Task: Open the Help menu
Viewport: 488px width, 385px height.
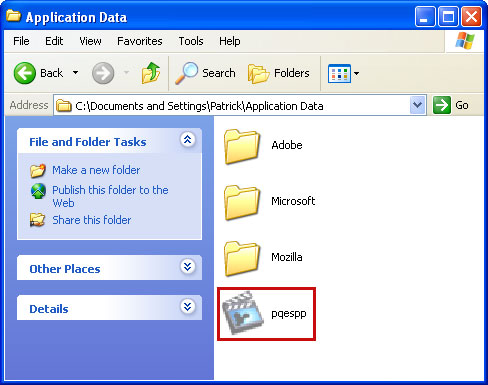Action: pyautogui.click(x=230, y=41)
